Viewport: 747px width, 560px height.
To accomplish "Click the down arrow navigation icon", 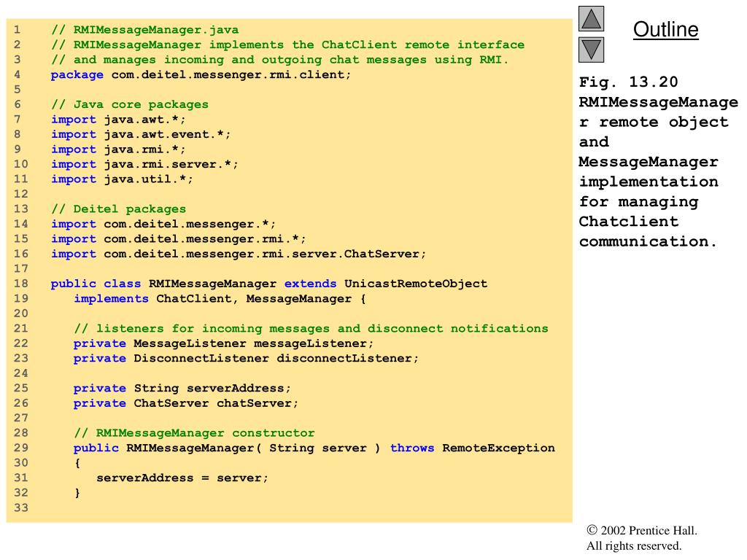I will pyautogui.click(x=591, y=50).
